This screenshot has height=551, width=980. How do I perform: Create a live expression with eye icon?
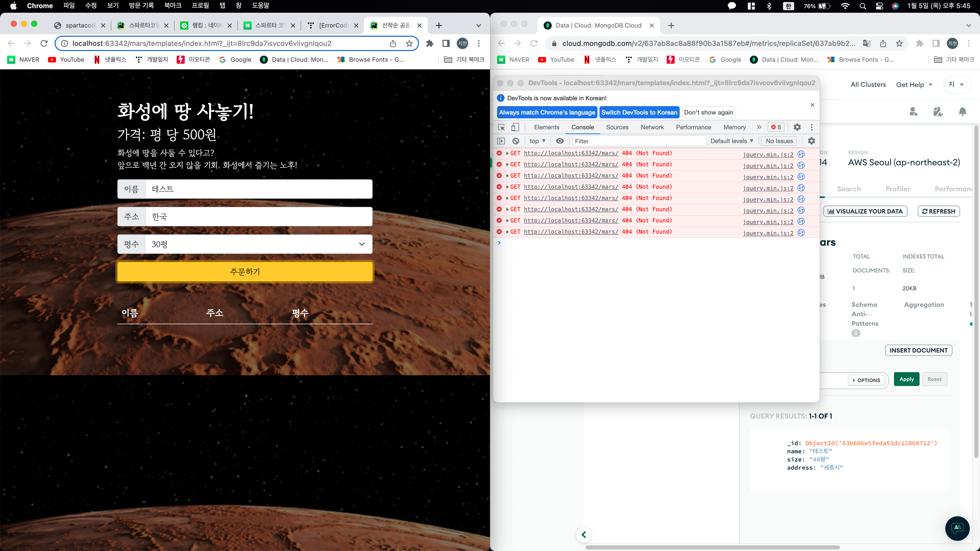[560, 141]
